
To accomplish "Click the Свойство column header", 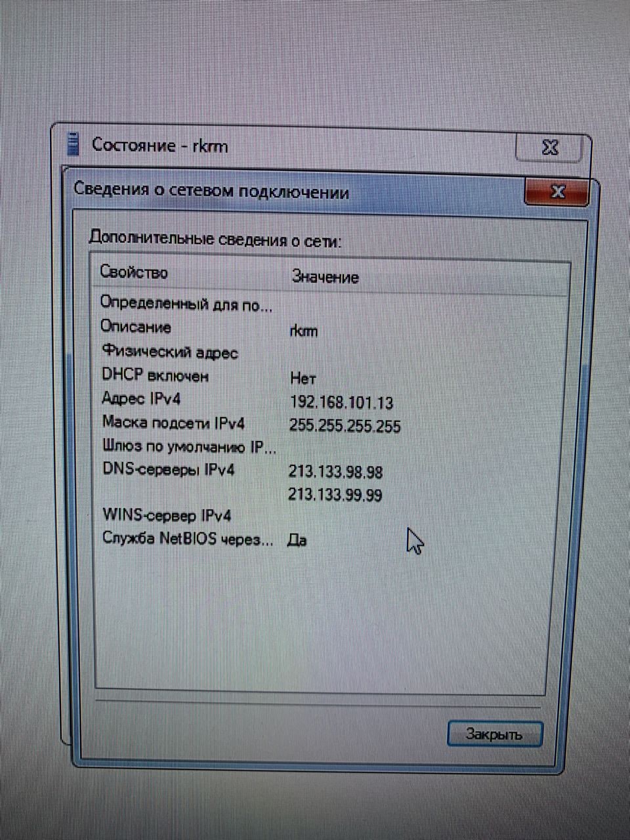I will pyautogui.click(x=134, y=272).
